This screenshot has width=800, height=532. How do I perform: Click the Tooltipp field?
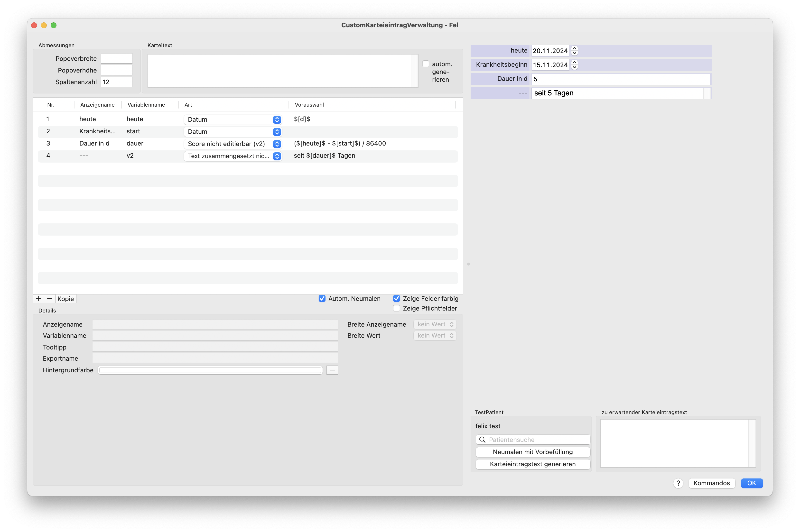(215, 347)
